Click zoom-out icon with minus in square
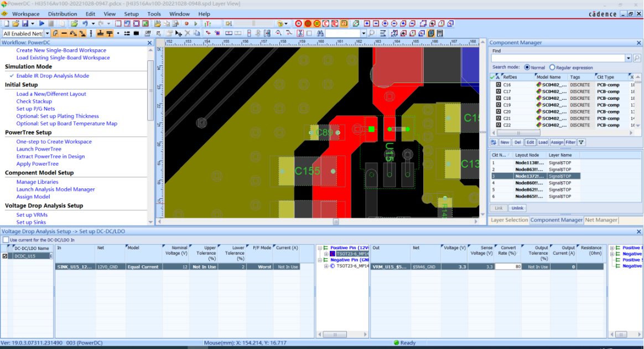Image resolution: width=644 pixels, height=349 pixels. click(x=376, y=23)
